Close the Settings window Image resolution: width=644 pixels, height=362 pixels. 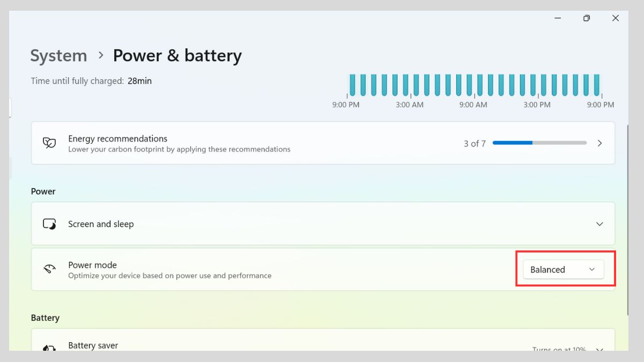pyautogui.click(x=616, y=18)
